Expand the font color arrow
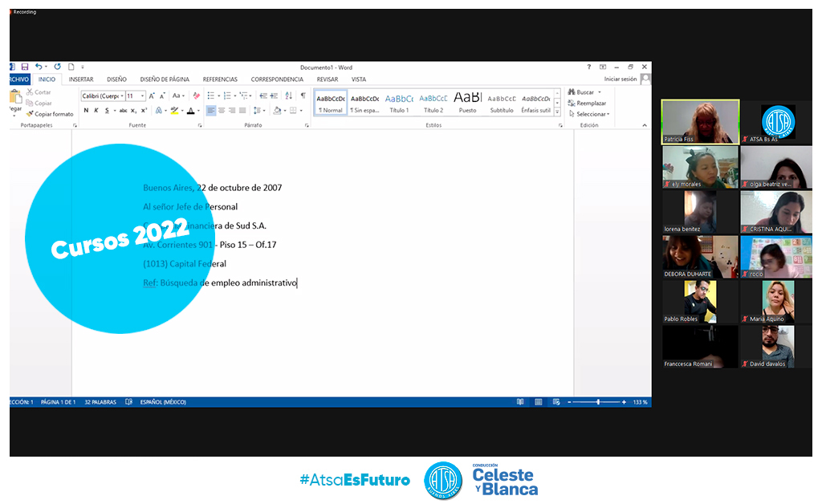 (198, 111)
